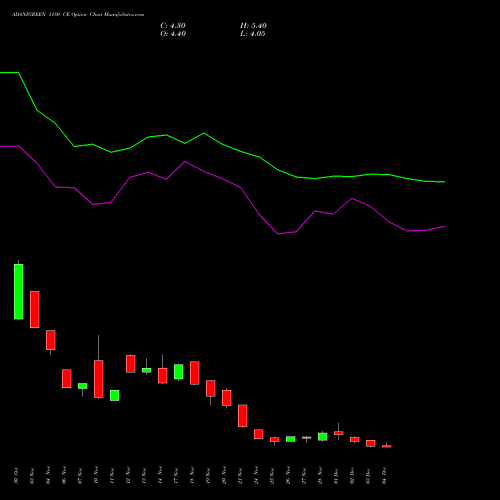Select the green 17 Nov candlestick
Viewport: 500px width, 500px height.
179,372
